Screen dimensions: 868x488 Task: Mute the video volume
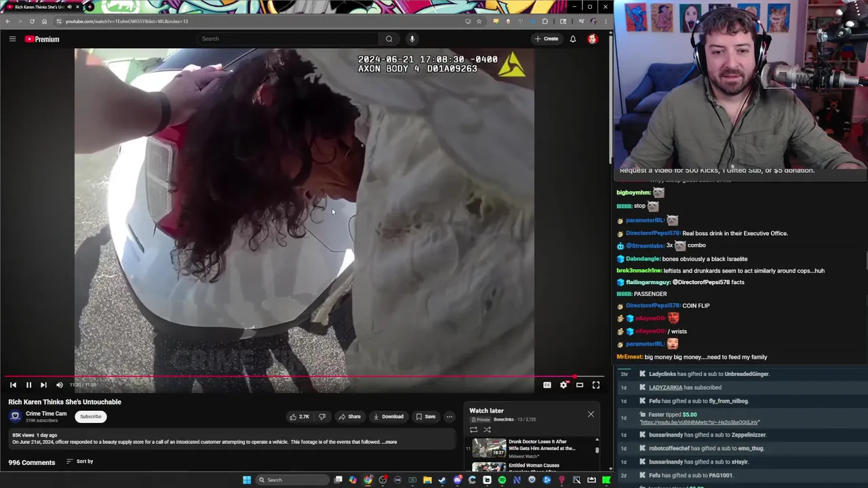click(x=60, y=385)
